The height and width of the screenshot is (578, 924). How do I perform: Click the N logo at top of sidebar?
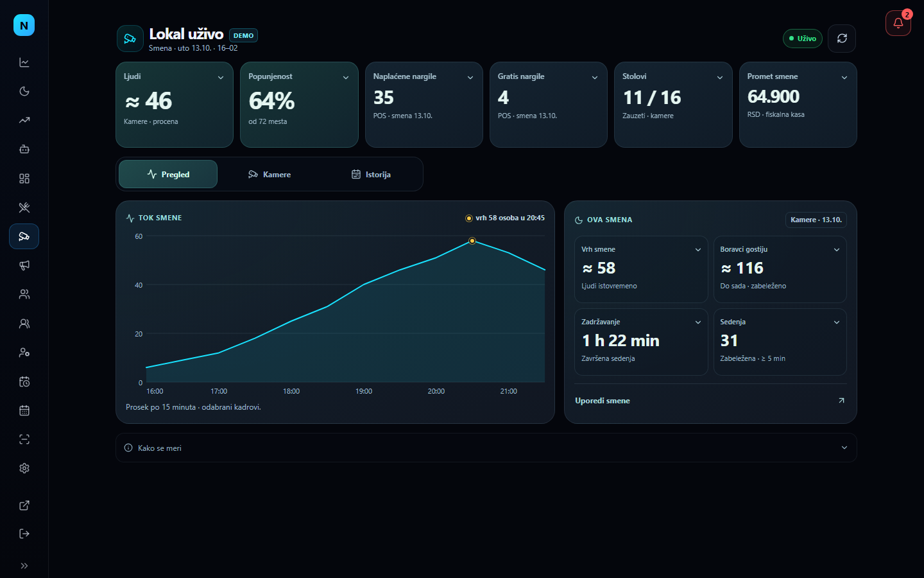point(24,25)
